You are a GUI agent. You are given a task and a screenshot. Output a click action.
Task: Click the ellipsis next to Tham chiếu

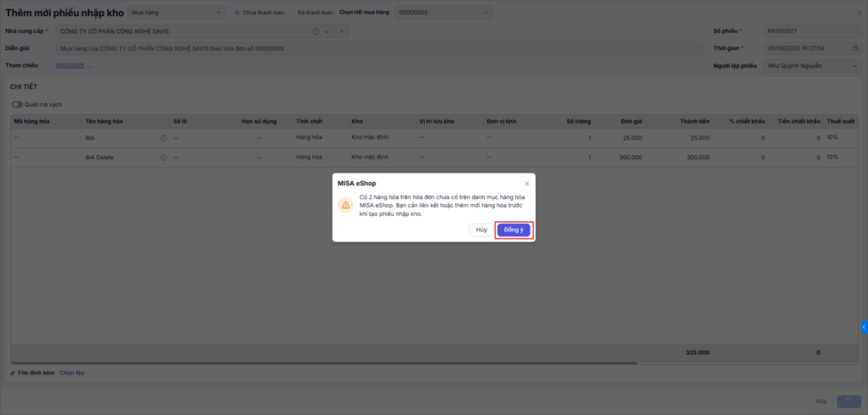[x=90, y=66]
